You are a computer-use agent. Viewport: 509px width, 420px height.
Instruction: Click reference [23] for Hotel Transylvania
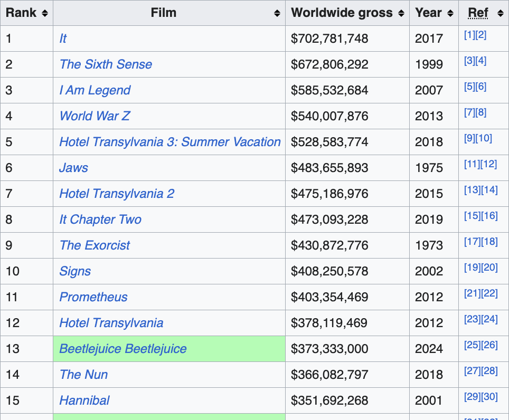[473, 319]
